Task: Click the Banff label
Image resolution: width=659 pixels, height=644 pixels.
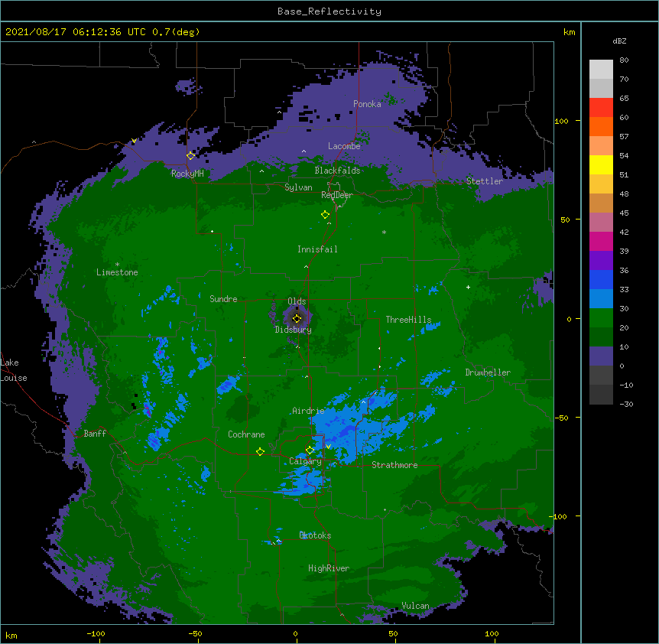Action: pyautogui.click(x=95, y=434)
